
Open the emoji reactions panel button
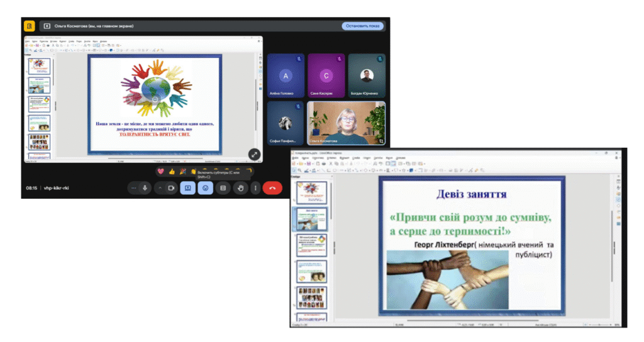[205, 187]
